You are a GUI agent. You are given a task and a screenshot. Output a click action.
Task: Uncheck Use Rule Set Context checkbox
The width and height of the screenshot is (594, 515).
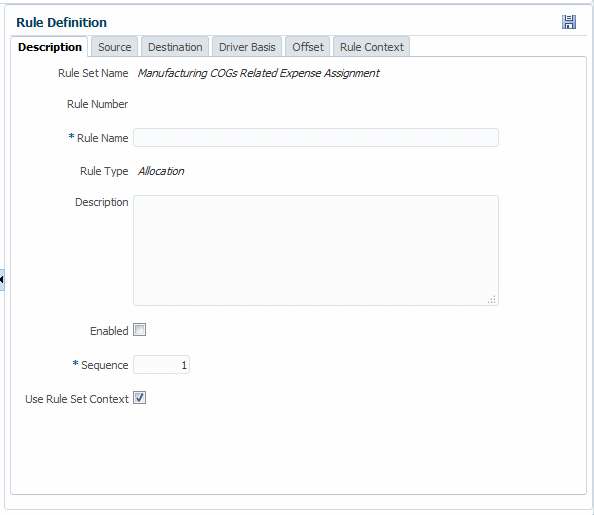[139, 398]
